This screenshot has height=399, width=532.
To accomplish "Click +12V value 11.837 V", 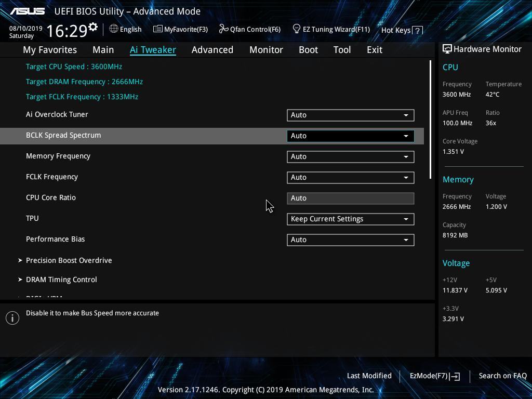I will (455, 290).
